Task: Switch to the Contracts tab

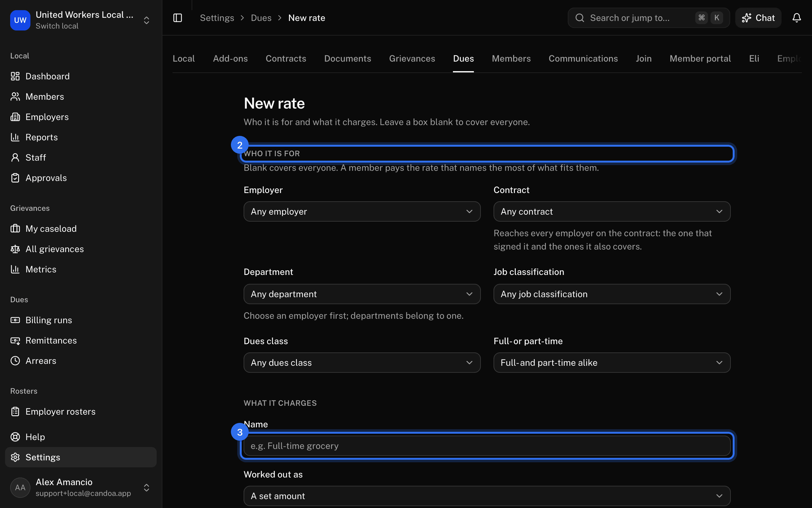Action: tap(286, 58)
